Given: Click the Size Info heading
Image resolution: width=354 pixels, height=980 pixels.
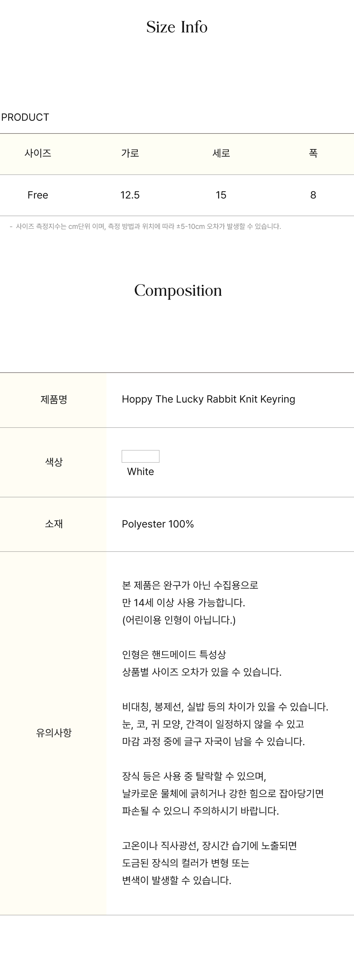Looking at the screenshot, I should tap(177, 27).
